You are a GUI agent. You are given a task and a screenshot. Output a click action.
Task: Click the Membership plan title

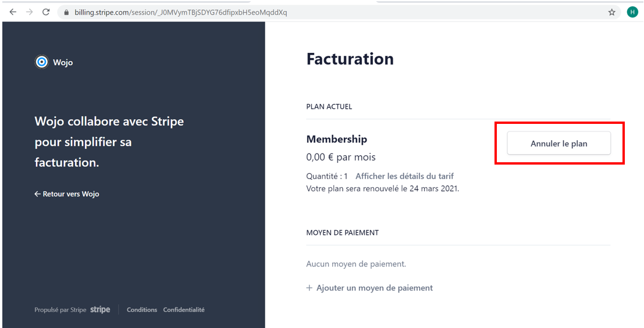(337, 139)
